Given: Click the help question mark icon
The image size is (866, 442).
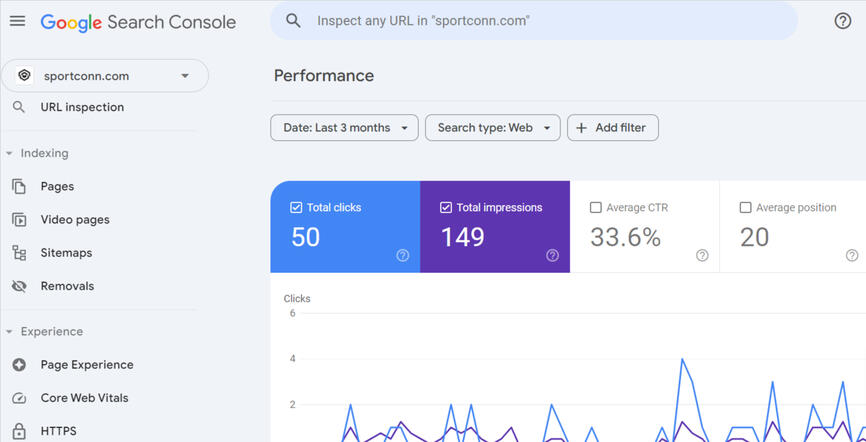Looking at the screenshot, I should pyautogui.click(x=842, y=21).
